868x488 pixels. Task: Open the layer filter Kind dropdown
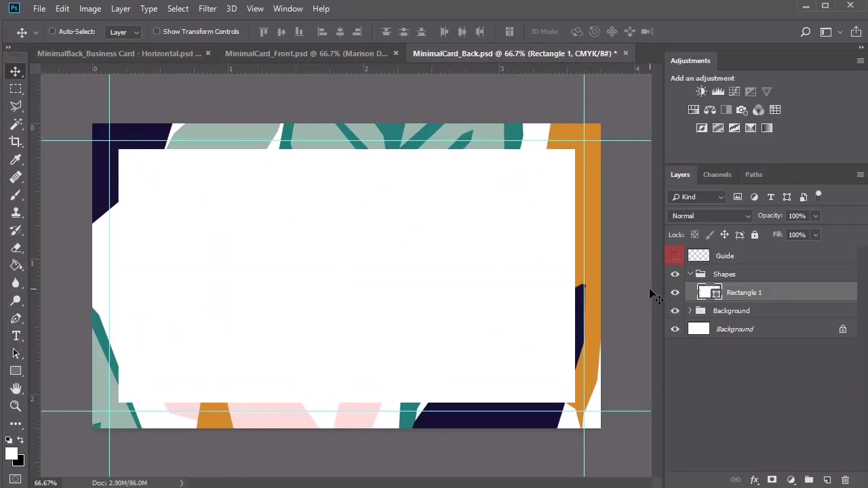pyautogui.click(x=697, y=197)
